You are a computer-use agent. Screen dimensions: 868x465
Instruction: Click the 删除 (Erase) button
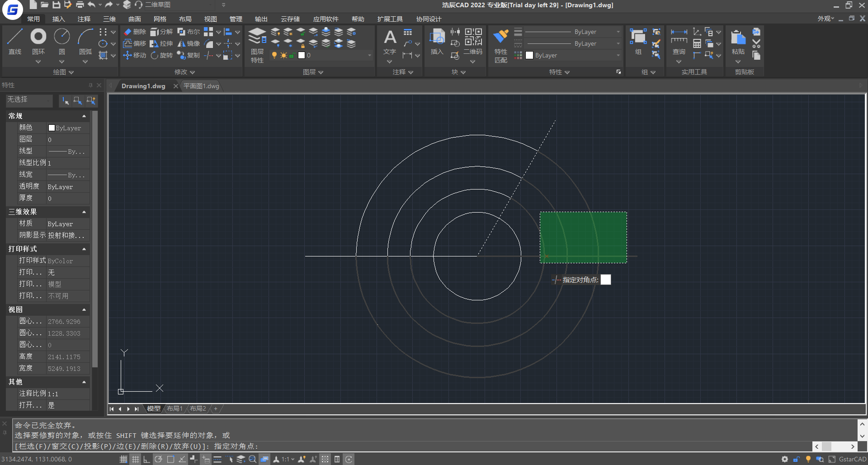click(135, 32)
